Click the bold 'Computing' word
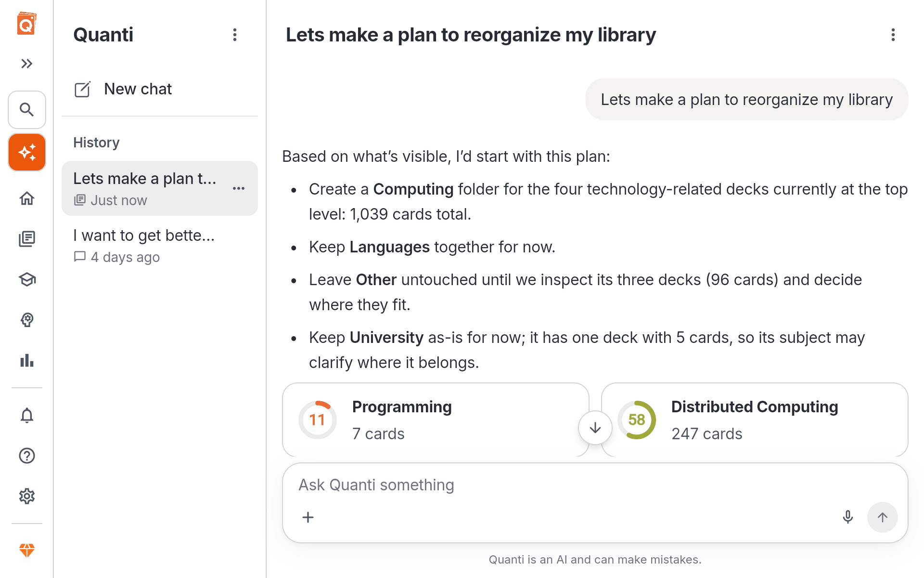Image resolution: width=924 pixels, height=578 pixels. 413,189
